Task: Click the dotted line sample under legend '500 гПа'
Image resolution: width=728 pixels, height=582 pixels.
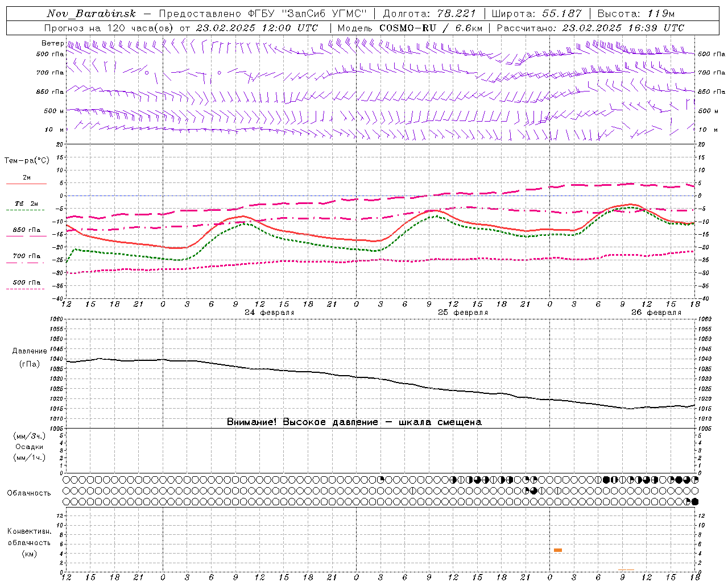Action: tap(26, 289)
